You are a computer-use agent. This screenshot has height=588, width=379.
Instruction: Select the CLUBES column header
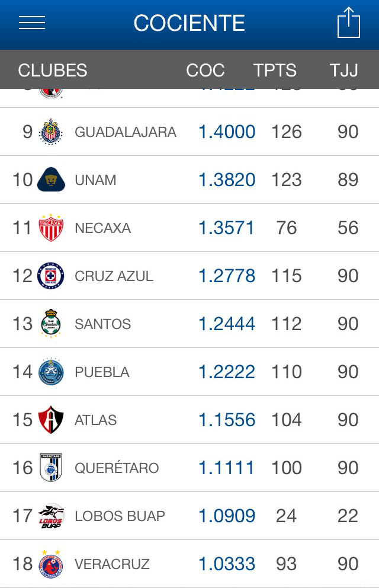[x=53, y=70]
